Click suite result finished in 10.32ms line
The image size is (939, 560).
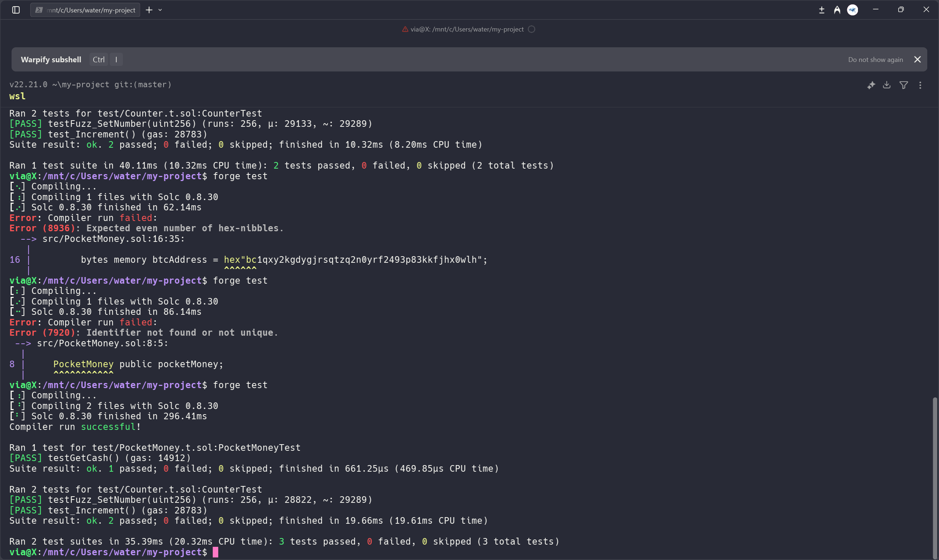tap(246, 145)
